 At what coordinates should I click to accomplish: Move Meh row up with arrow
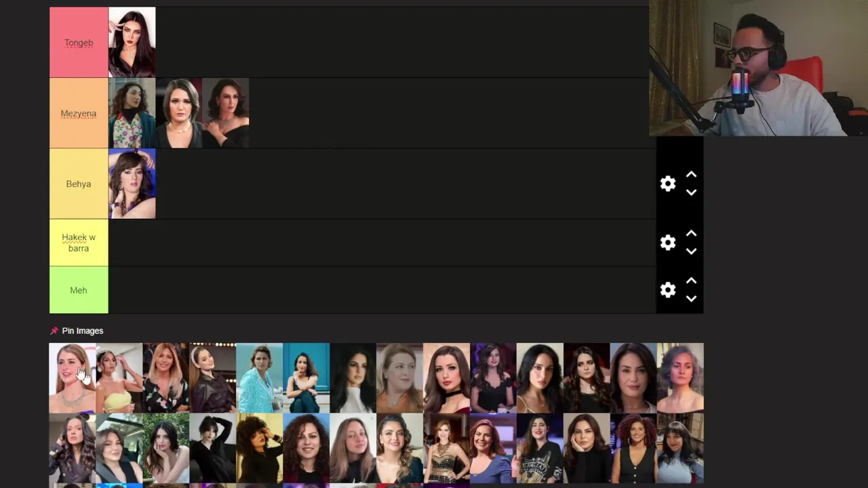[x=691, y=281]
